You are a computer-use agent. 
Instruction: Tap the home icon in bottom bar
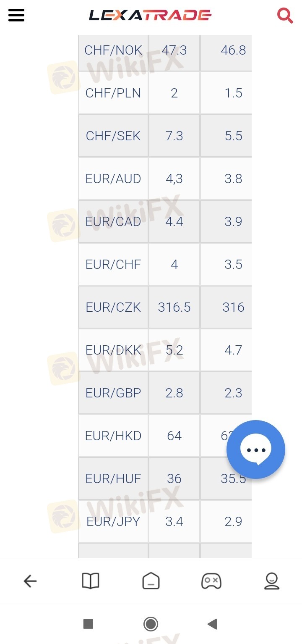click(151, 581)
